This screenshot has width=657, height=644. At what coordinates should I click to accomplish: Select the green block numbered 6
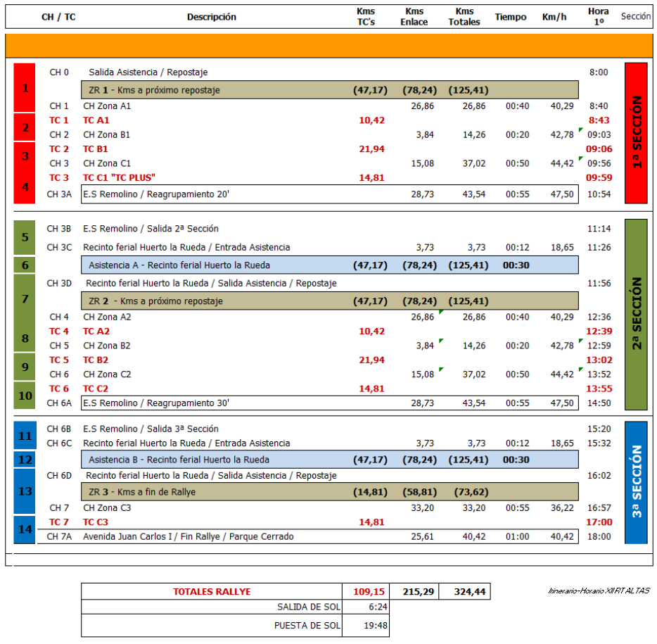[x=25, y=265]
